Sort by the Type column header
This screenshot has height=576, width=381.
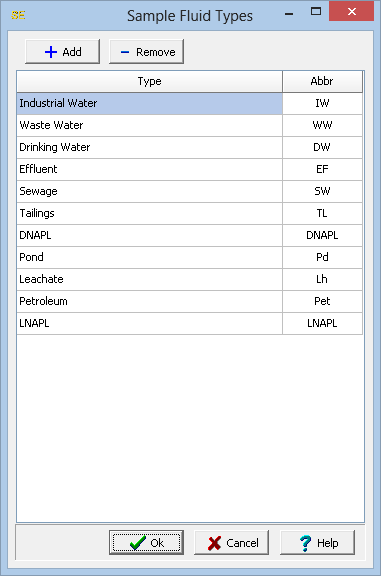[149, 81]
